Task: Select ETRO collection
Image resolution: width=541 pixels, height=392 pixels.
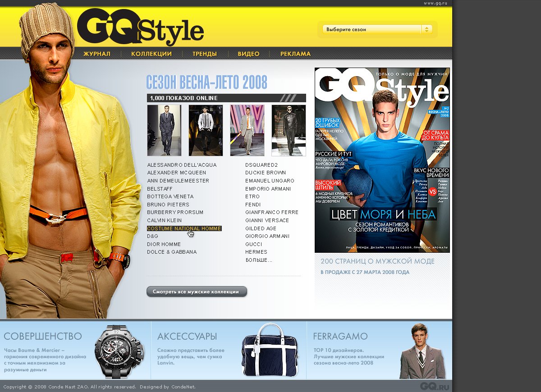Action: click(x=252, y=196)
